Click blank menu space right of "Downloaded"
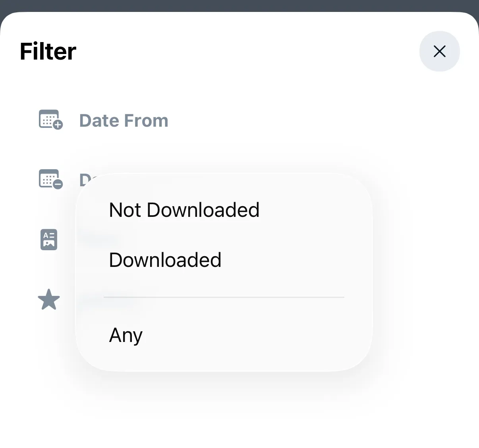 294,260
